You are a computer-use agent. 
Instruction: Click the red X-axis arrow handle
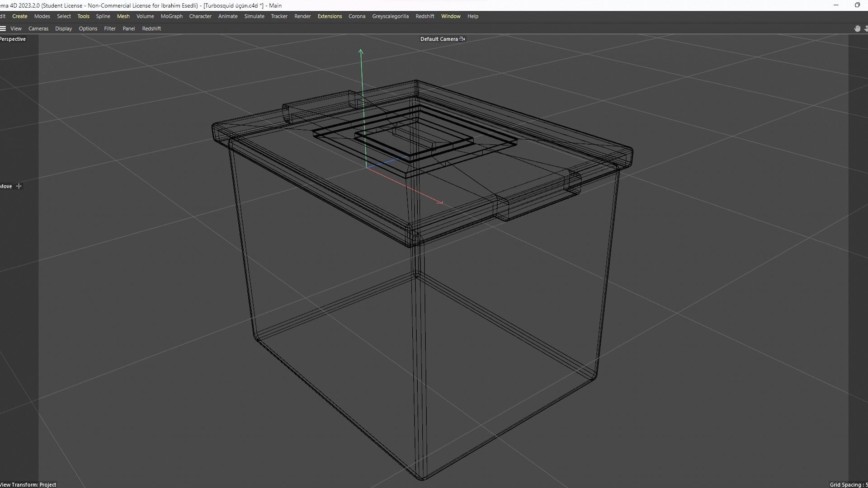click(440, 202)
